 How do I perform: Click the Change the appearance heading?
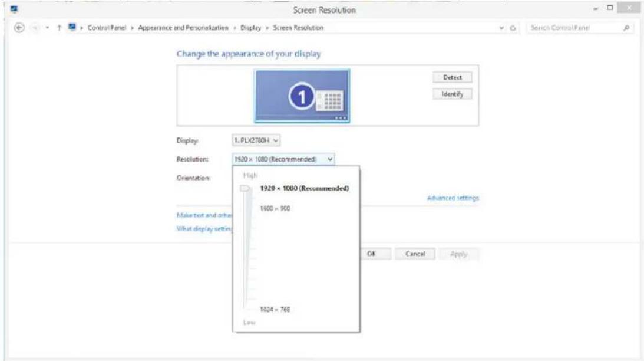click(x=249, y=54)
